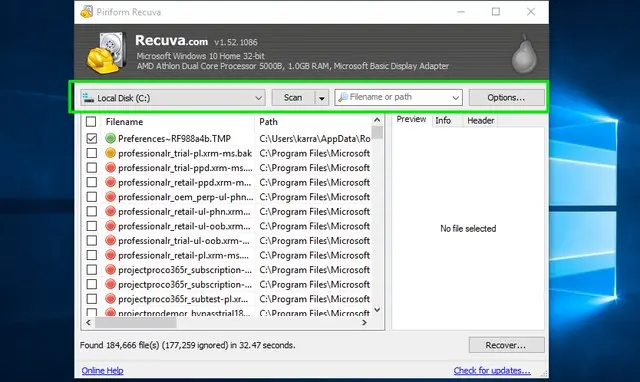The image size is (640, 382).
Task: Click the Found 184,666 file(s) status text
Action: tap(187, 345)
